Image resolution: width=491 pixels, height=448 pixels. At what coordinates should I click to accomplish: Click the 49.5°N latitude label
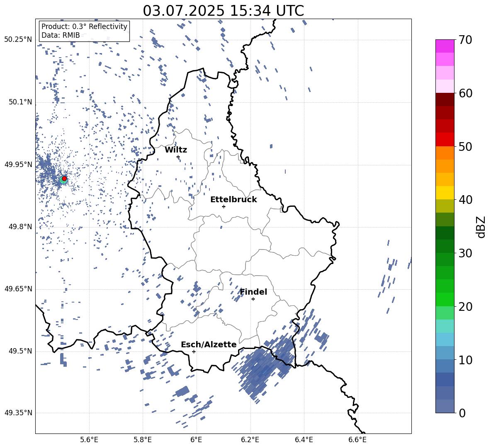(x=20, y=351)
